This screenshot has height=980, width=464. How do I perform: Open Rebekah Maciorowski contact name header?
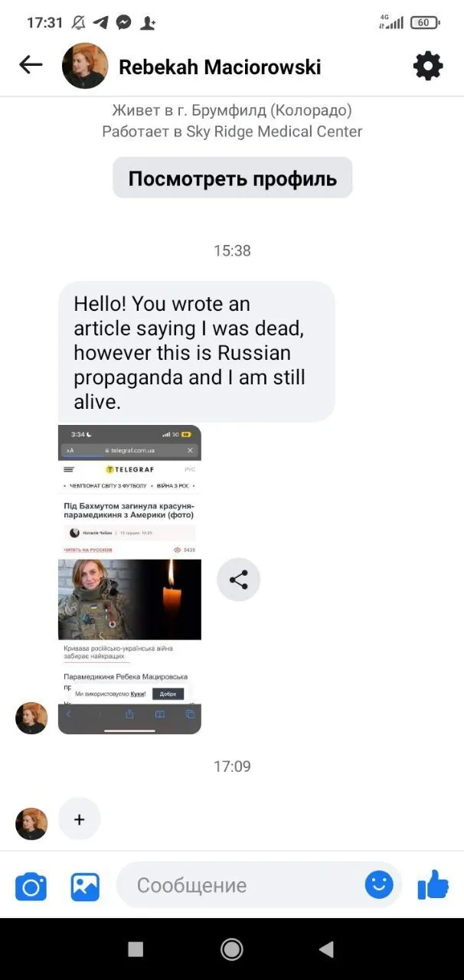coord(220,67)
